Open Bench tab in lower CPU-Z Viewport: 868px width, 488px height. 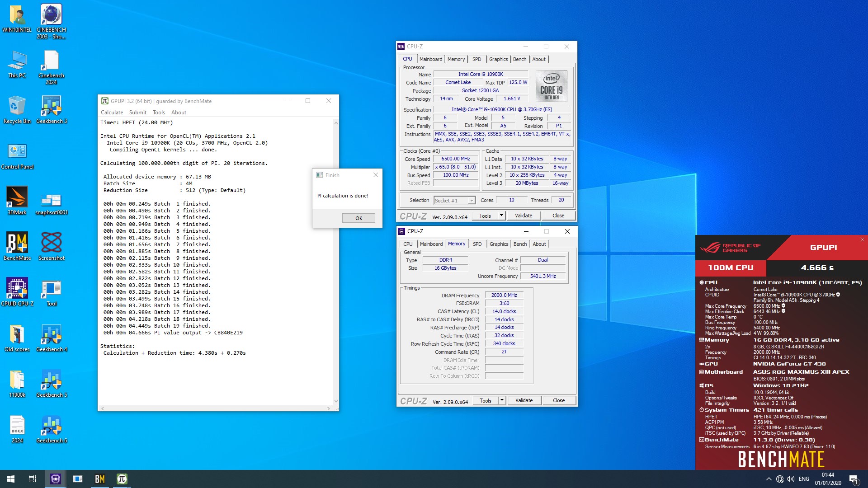[520, 244]
